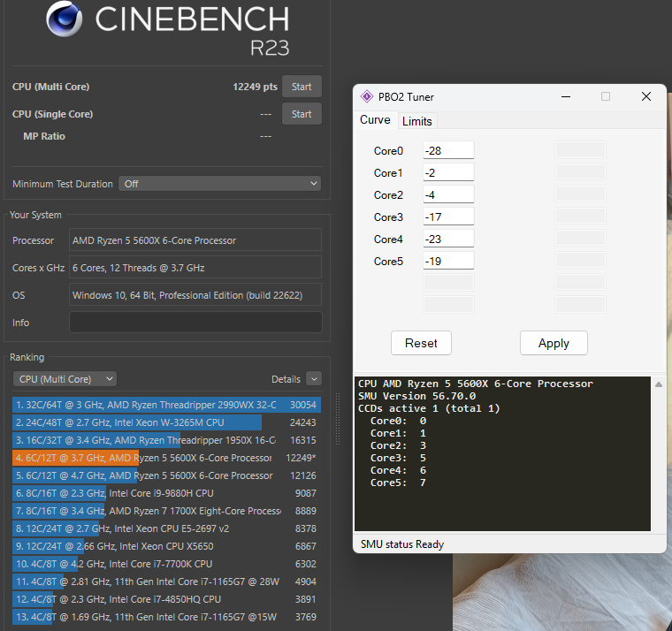Click the PBO2 Tuner purple diamond icon
This screenshot has width=672, height=631.
pos(367,97)
